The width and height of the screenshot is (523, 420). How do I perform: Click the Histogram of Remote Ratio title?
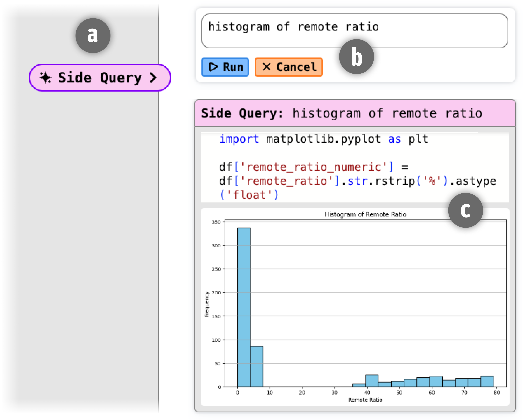(x=365, y=214)
